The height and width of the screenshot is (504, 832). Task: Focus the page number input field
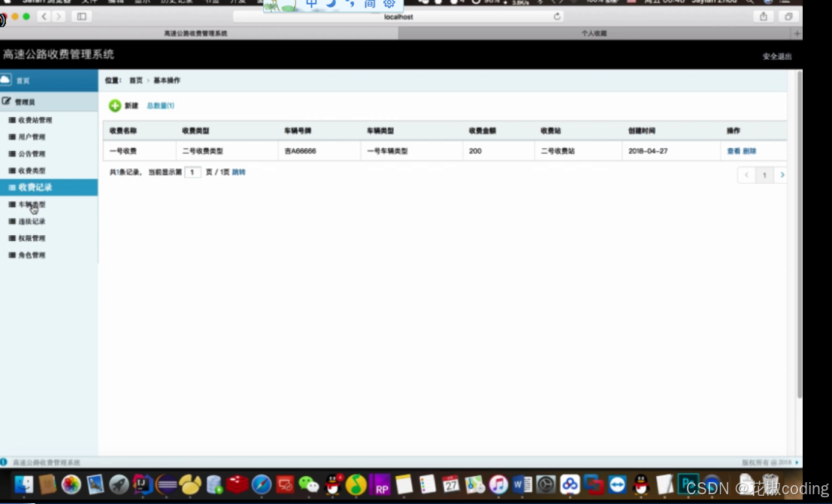click(x=192, y=173)
